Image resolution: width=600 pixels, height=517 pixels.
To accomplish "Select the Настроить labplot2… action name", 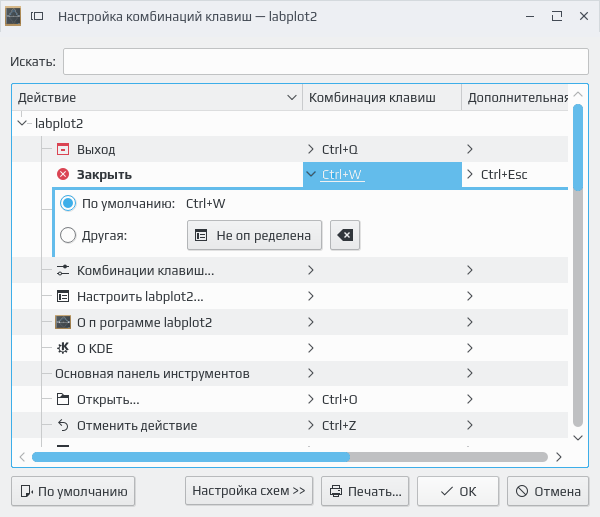I will pyautogui.click(x=140, y=296).
